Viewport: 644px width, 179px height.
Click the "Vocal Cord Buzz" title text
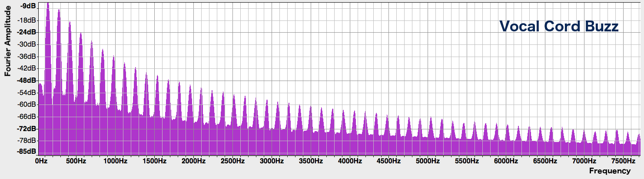558,27
